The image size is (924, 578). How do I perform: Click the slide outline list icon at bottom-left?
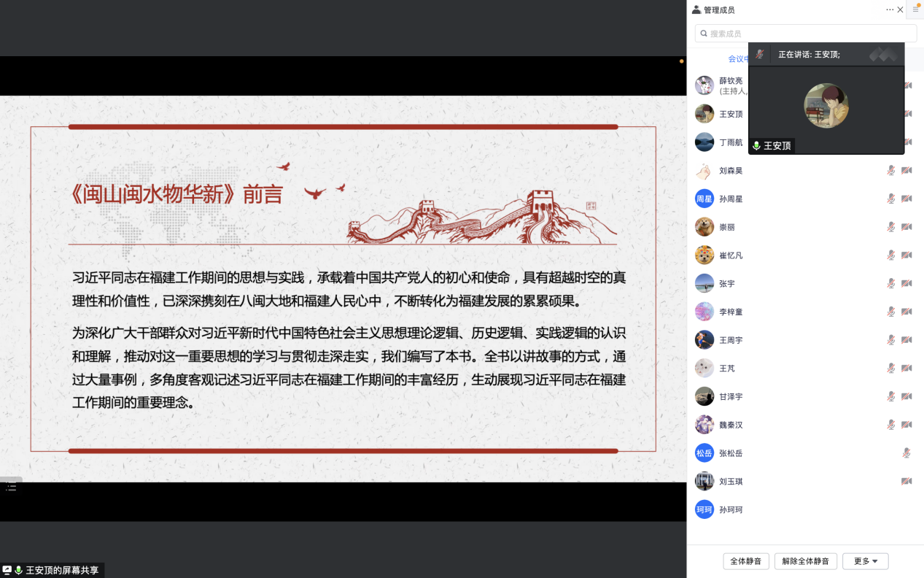tap(11, 486)
